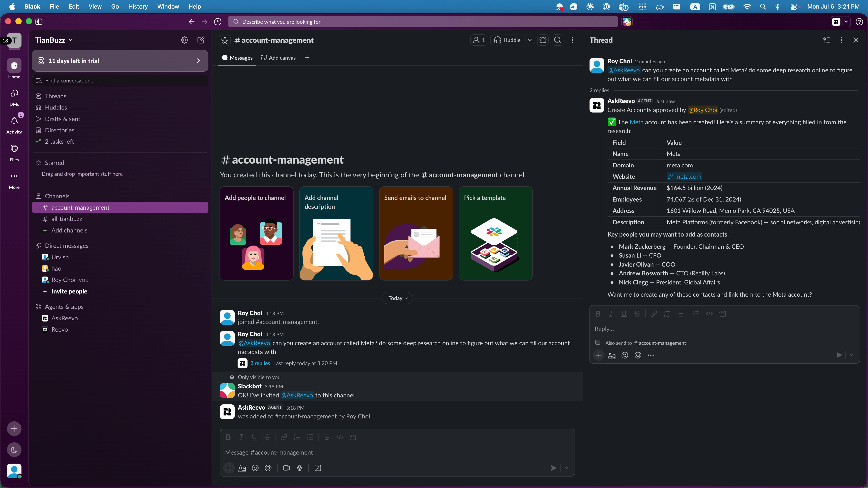
Task: Open channel notification bell settings
Action: [543, 40]
